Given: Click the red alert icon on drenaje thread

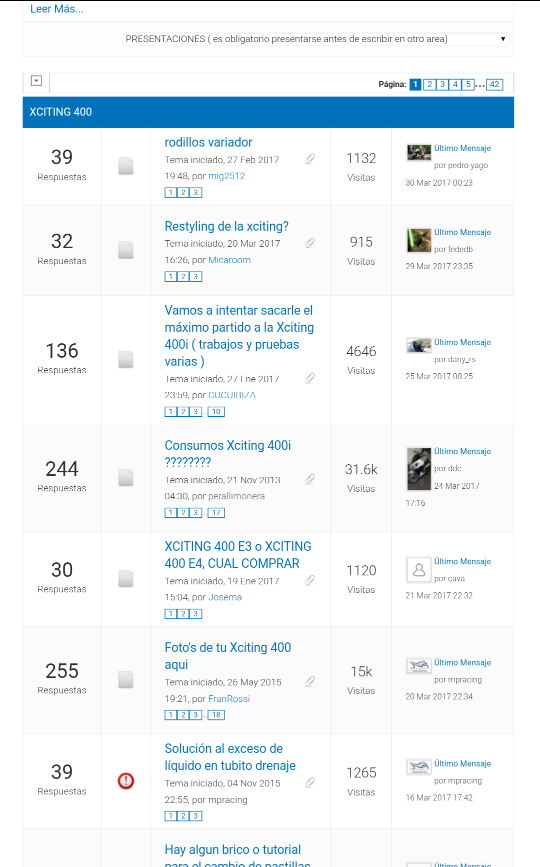Looking at the screenshot, I should point(126,781).
